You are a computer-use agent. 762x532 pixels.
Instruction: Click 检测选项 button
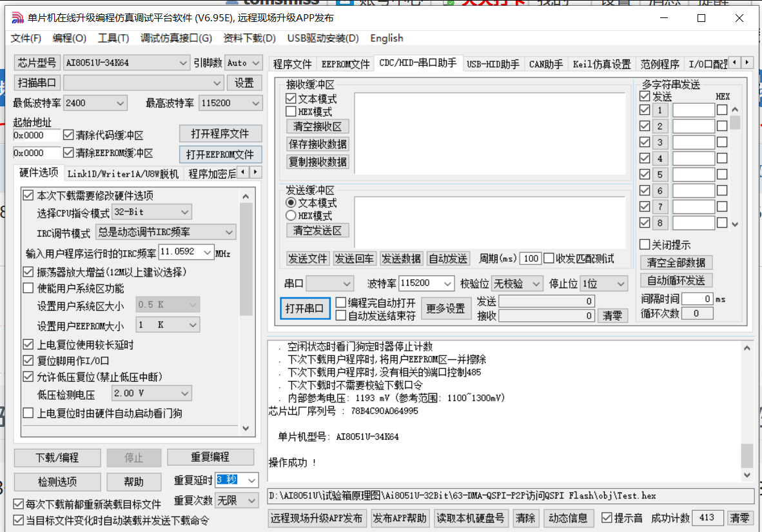tap(57, 482)
